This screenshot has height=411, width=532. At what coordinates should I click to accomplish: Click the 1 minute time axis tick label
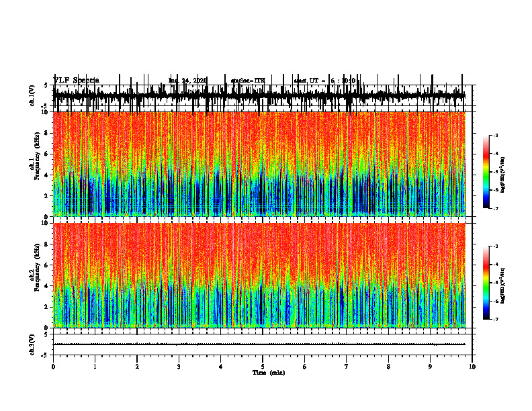(x=95, y=367)
